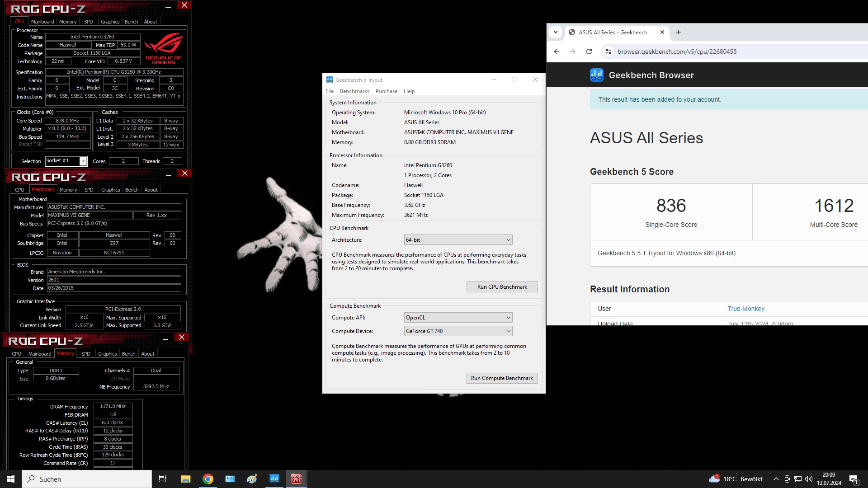
Task: Select Graphics tab in bottom CPU-Z Memory window
Action: (x=108, y=354)
